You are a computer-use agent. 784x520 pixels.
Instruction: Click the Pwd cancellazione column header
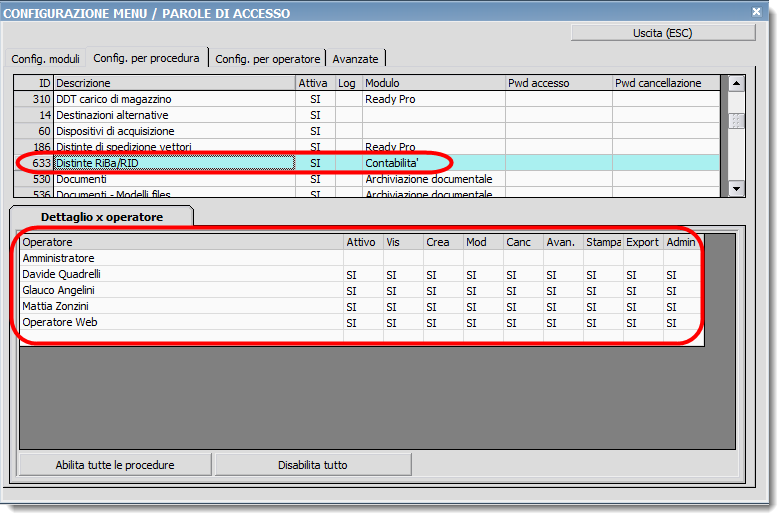click(x=666, y=83)
